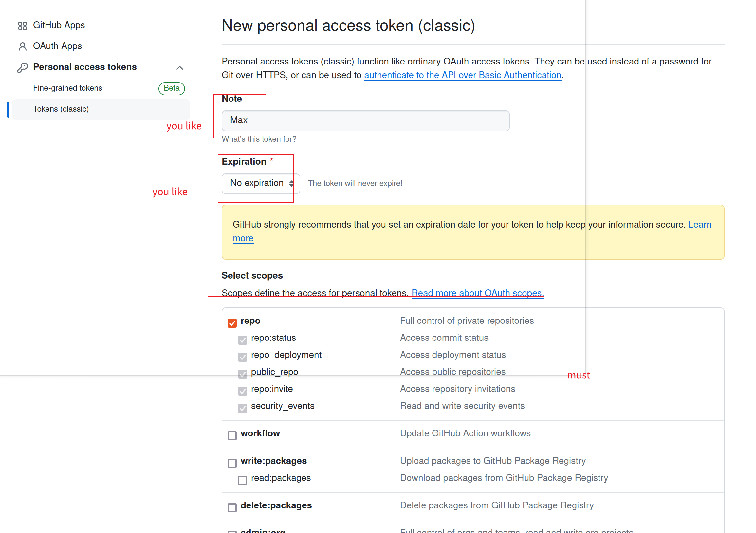This screenshot has width=756, height=533.
Task: Enable the workflow scope checkbox
Action: click(232, 435)
